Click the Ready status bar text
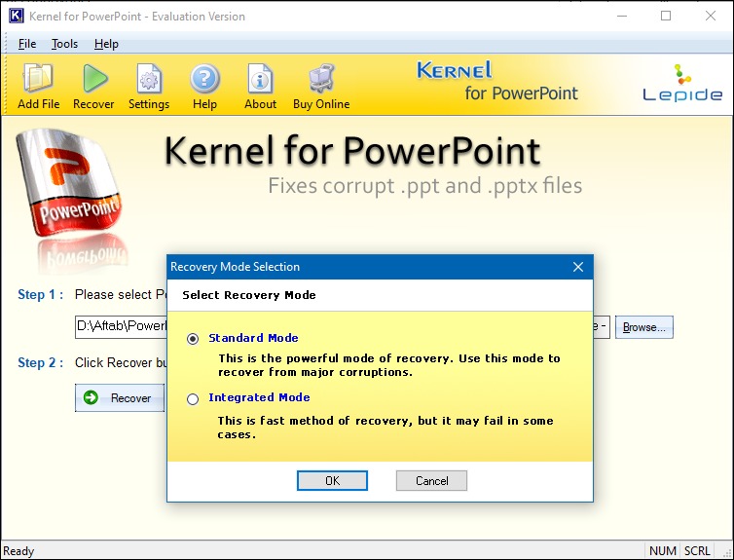 pyautogui.click(x=18, y=550)
